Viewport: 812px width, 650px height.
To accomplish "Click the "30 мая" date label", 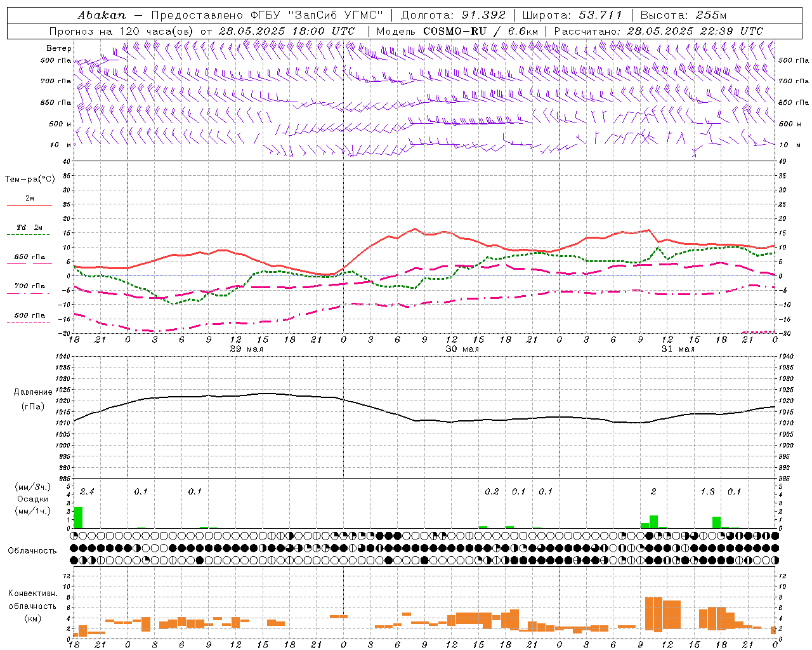I will coord(462,349).
